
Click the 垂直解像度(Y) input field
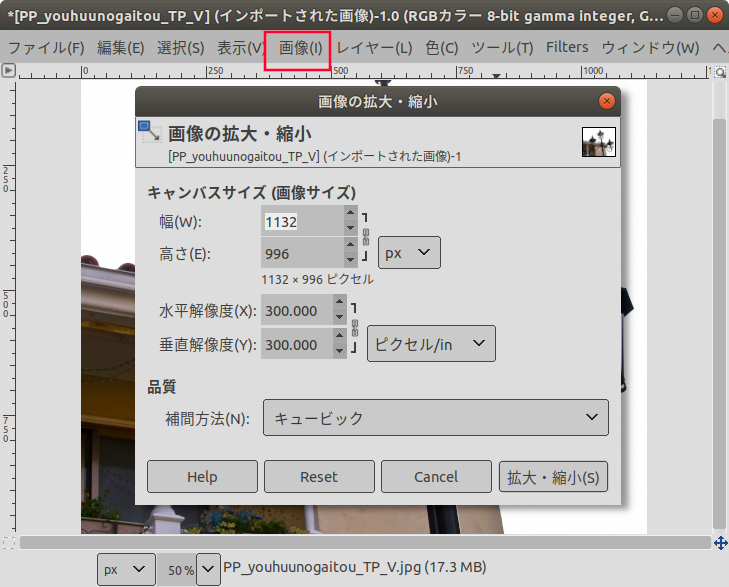(x=297, y=344)
